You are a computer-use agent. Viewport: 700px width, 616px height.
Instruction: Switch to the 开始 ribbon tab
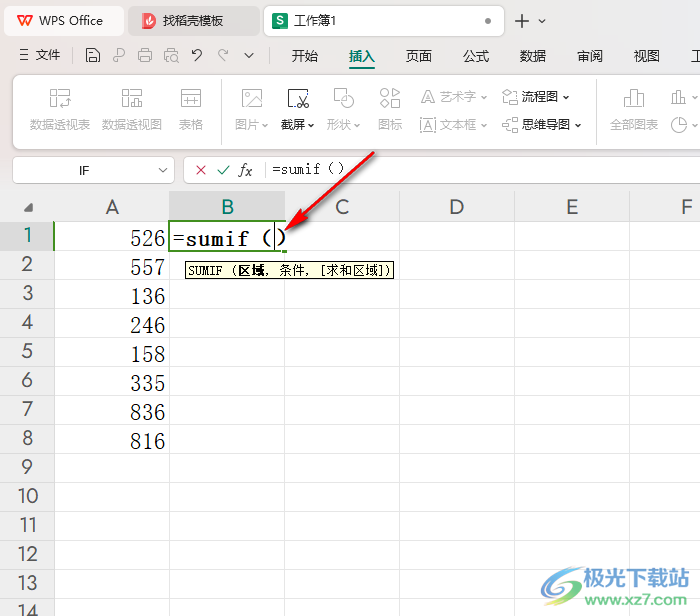(304, 56)
